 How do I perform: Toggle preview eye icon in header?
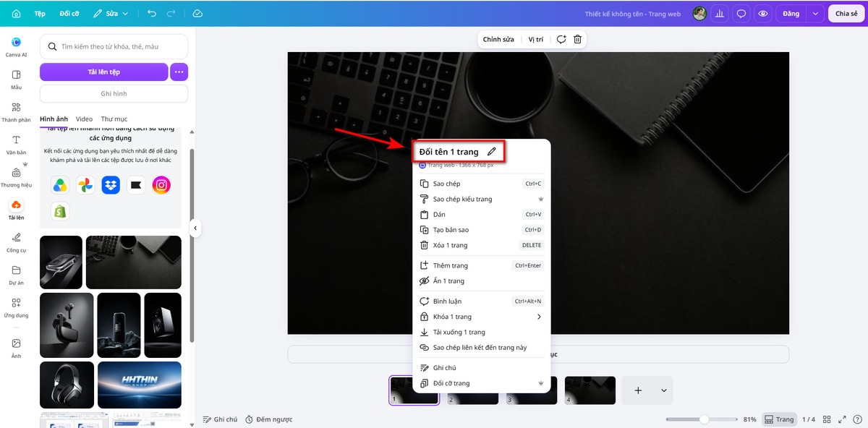(x=762, y=13)
